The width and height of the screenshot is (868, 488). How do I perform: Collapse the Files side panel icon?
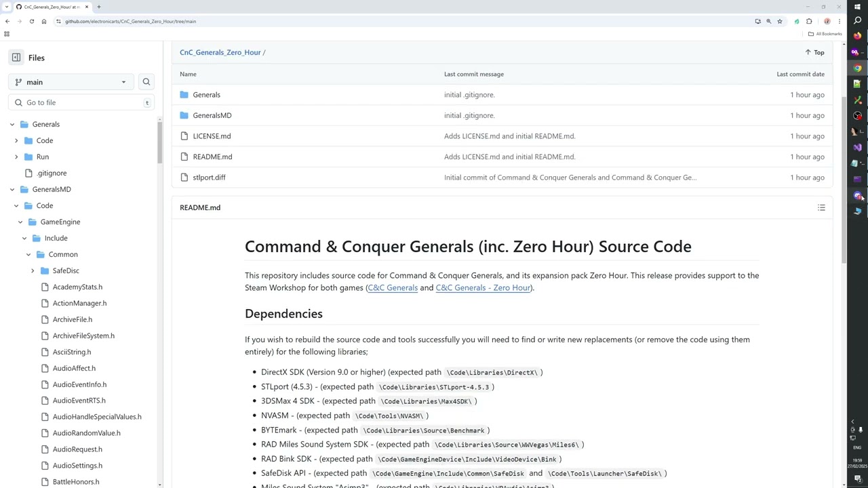click(16, 58)
